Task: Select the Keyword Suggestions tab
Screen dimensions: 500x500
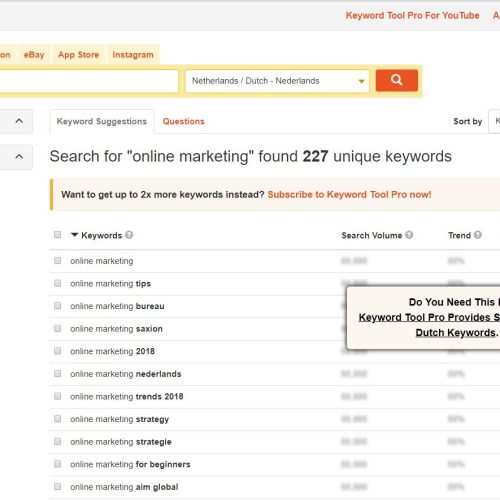Action: point(102,121)
